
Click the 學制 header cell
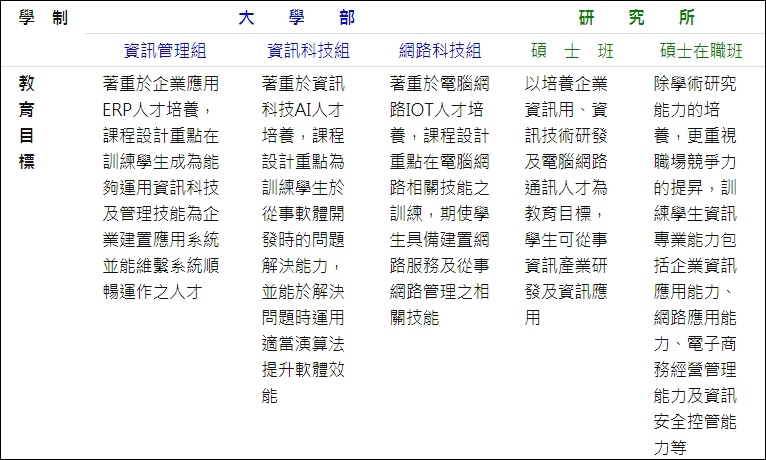tap(43, 18)
